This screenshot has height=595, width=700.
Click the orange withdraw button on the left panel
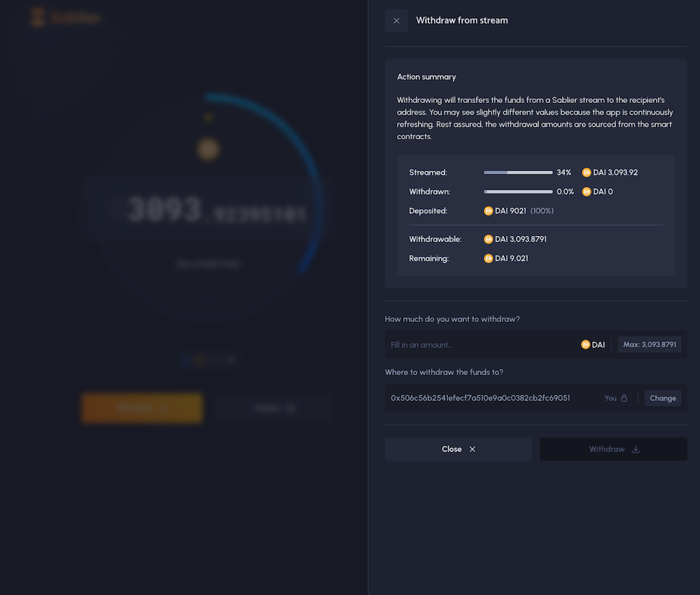[142, 408]
